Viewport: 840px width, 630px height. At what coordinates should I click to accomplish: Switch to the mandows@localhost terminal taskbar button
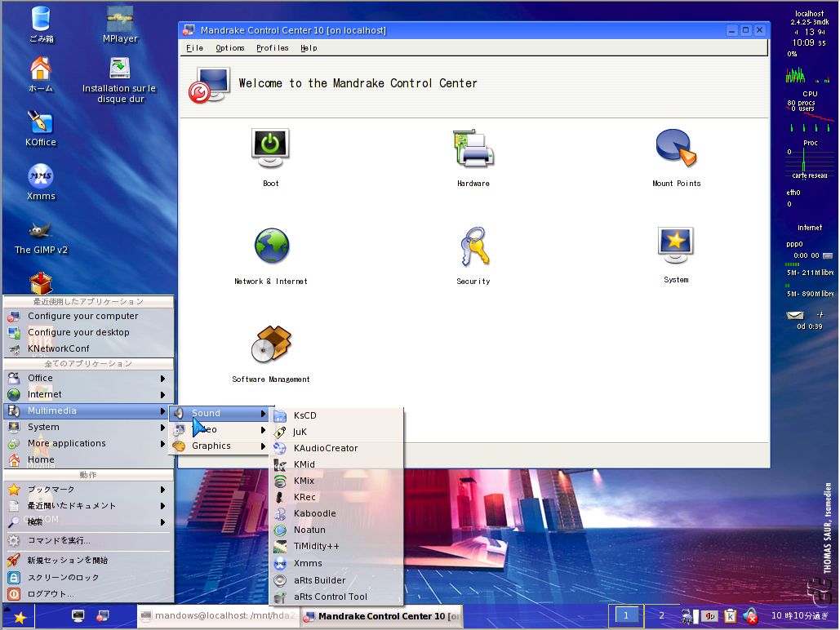(217, 616)
